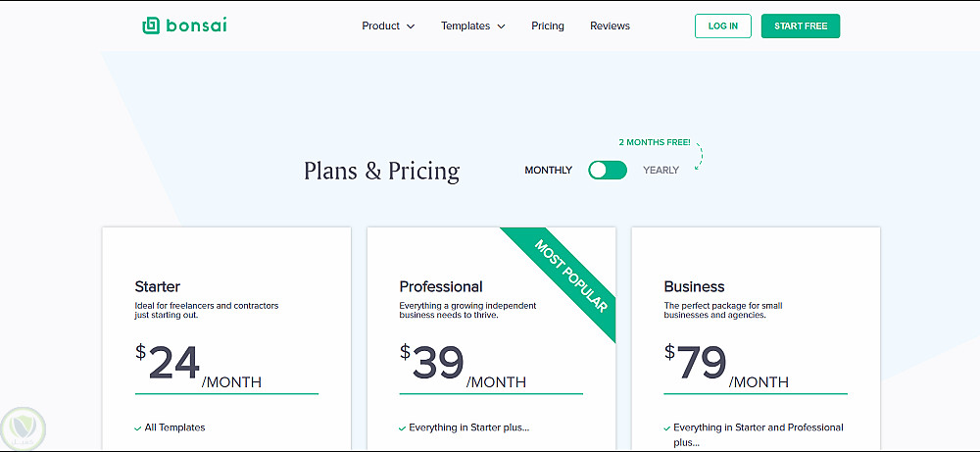Image resolution: width=980 pixels, height=452 pixels.
Task: Click the watermark shield icon in corner
Action: [x=21, y=428]
